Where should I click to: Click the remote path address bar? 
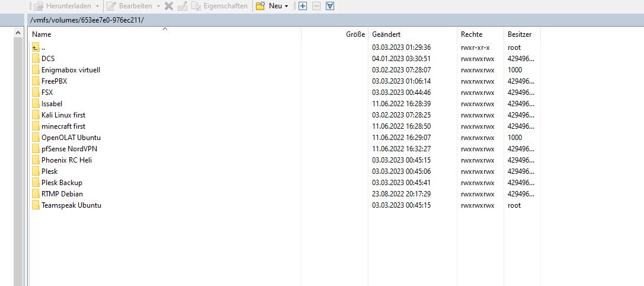click(237, 20)
